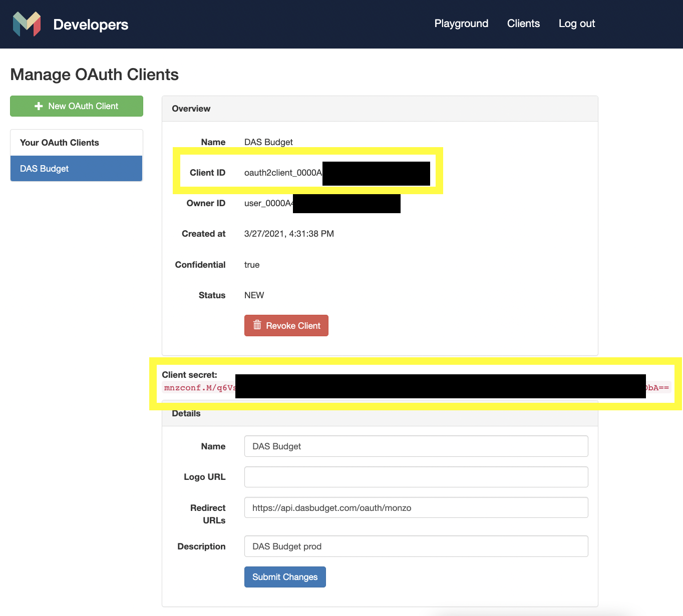Click the Status value NEW
This screenshot has width=683, height=616.
[254, 295]
